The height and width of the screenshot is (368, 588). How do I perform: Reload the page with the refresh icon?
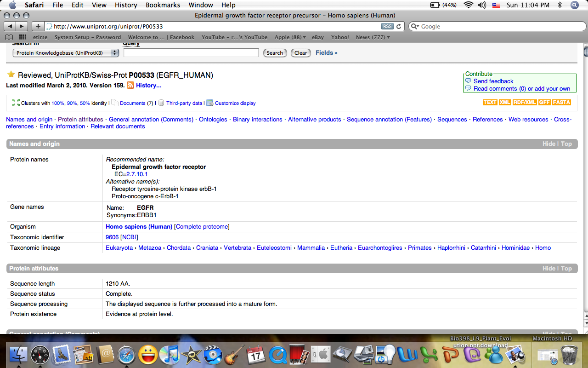coord(399,26)
